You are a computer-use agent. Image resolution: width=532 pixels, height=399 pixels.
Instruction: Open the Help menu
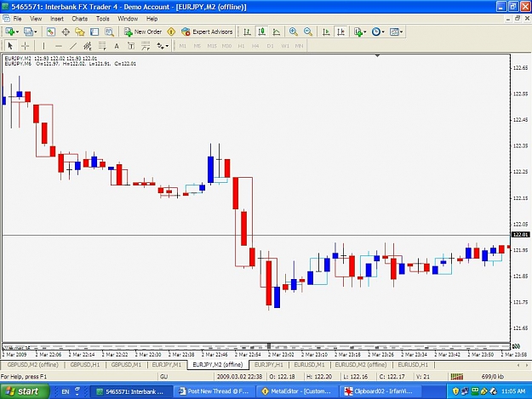pyautogui.click(x=152, y=19)
